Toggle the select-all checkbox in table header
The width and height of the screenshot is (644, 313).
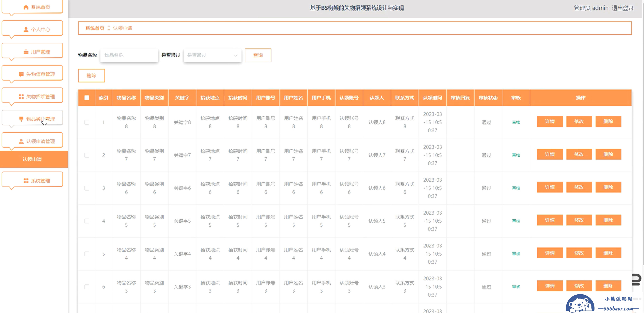[x=87, y=98]
